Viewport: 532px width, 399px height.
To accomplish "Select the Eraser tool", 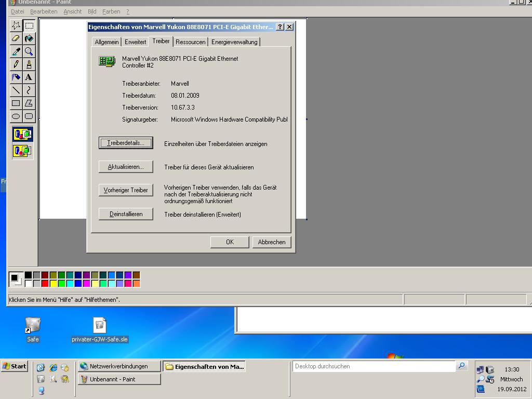I will pyautogui.click(x=16, y=38).
